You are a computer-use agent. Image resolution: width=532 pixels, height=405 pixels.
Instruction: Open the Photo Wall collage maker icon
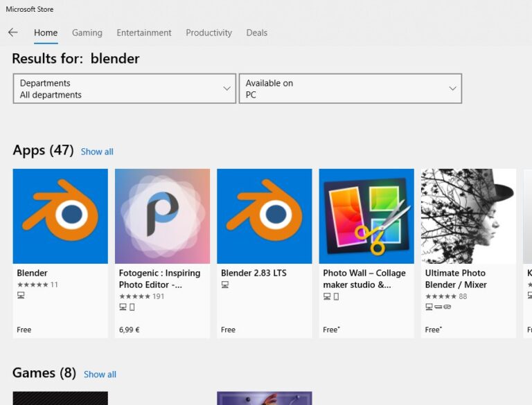pos(366,216)
